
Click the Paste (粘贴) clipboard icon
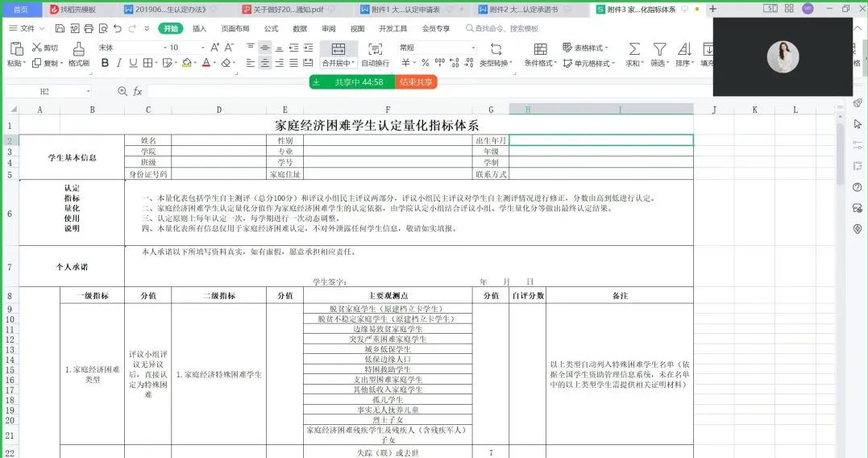pyautogui.click(x=15, y=48)
